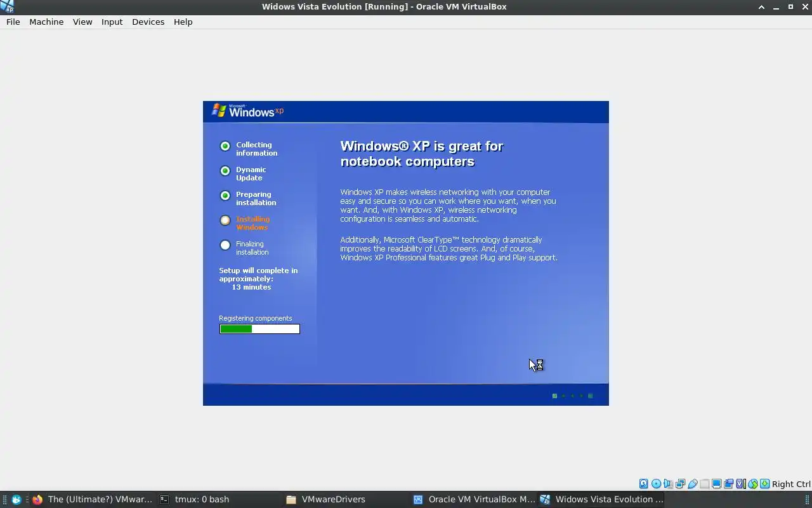Viewport: 812px width, 508px height.
Task: Click Widows Vista Evolution taskbar button
Action: pyautogui.click(x=601, y=499)
